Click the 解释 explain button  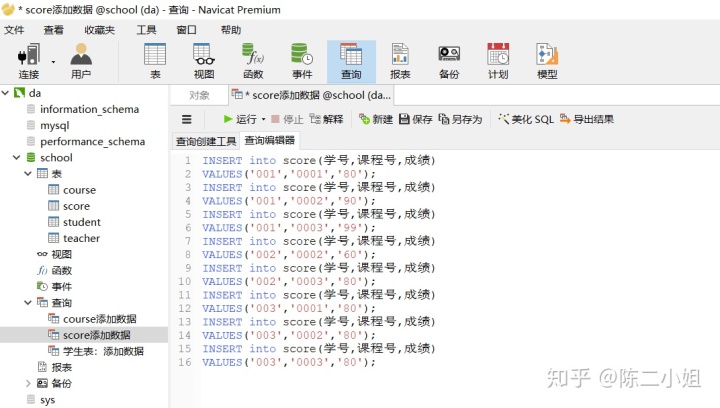326,119
